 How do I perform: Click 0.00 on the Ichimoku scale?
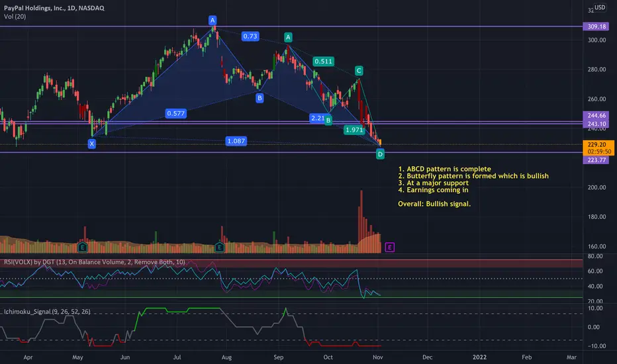(x=593, y=327)
